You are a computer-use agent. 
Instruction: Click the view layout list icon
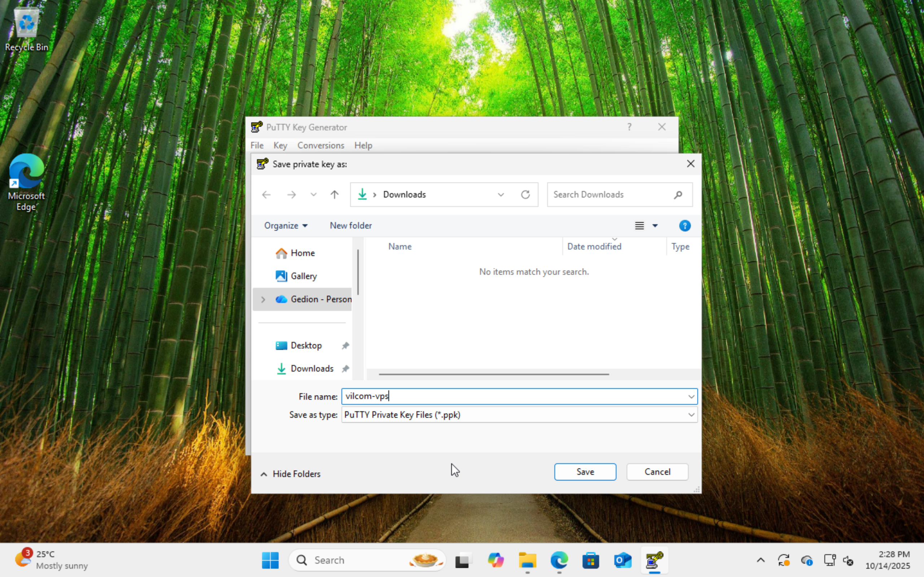[639, 226]
